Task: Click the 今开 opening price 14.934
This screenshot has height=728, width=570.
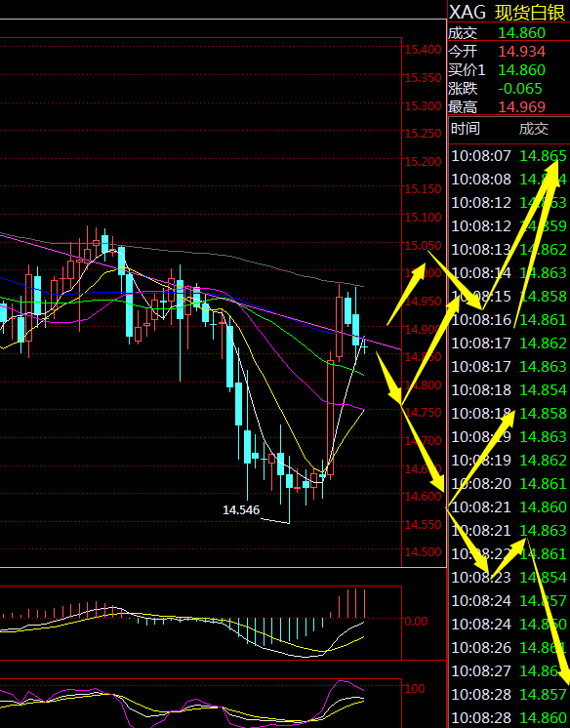Action: click(522, 52)
